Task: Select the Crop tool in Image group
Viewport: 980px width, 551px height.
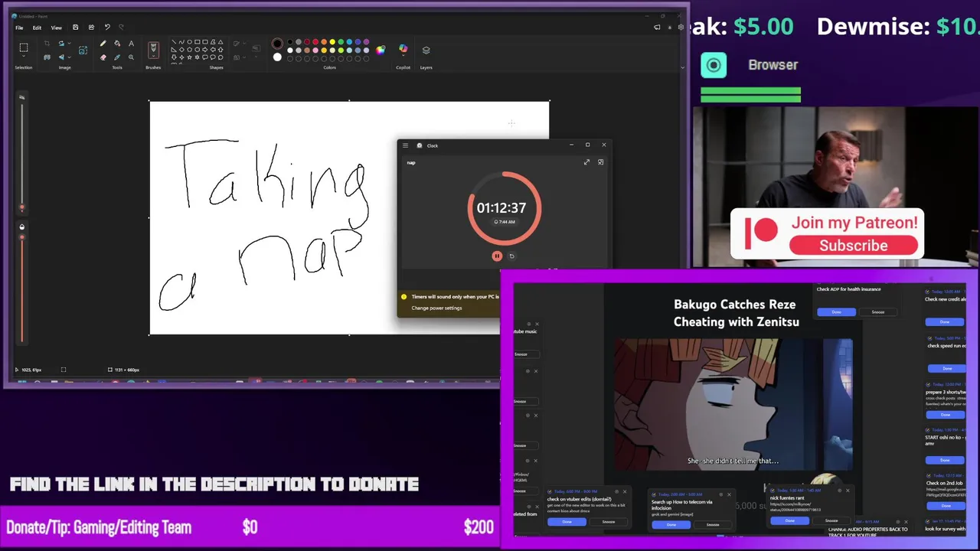Action: 47,44
